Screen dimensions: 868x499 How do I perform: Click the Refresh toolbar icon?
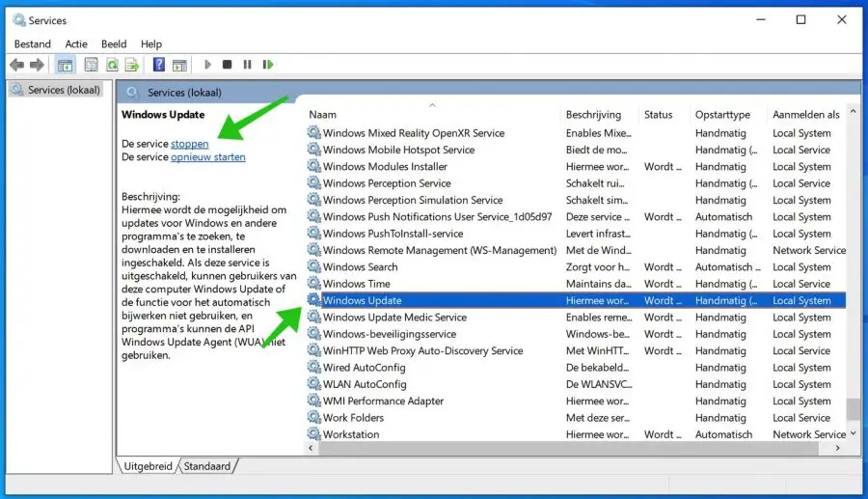pyautogui.click(x=112, y=65)
